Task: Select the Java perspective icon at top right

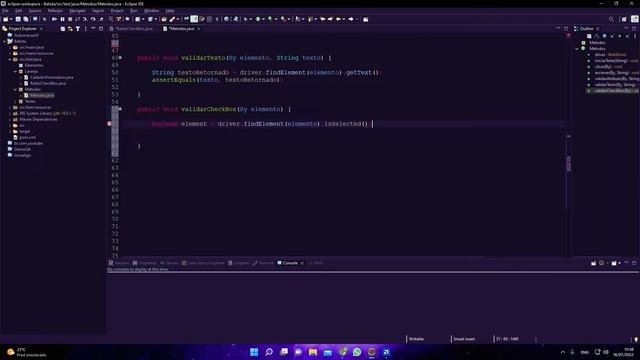Action: point(635,19)
